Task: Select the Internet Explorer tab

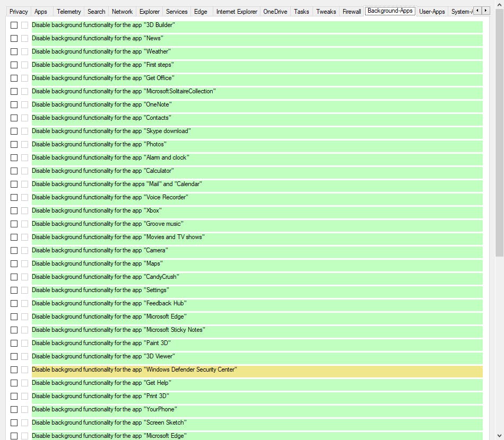Action: [x=237, y=12]
